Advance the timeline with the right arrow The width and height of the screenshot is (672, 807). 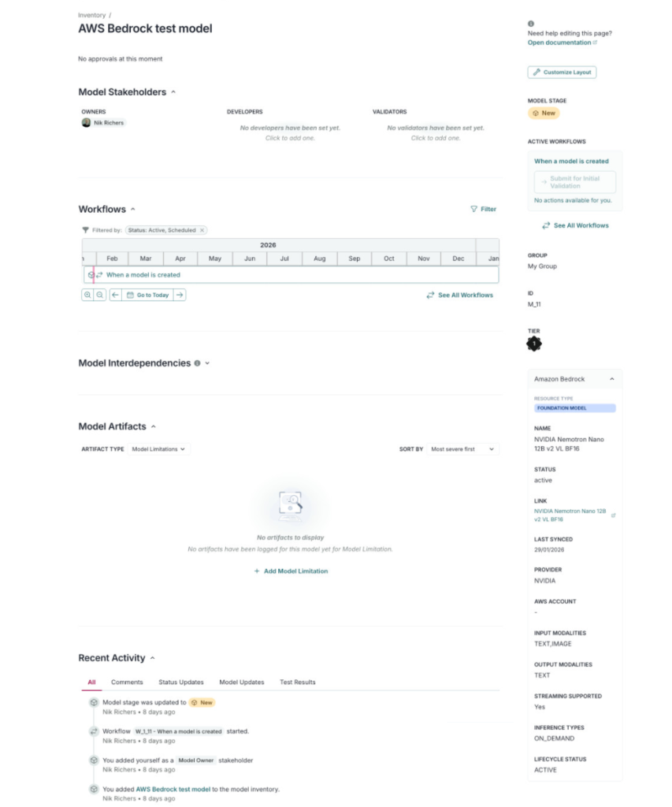click(x=180, y=295)
